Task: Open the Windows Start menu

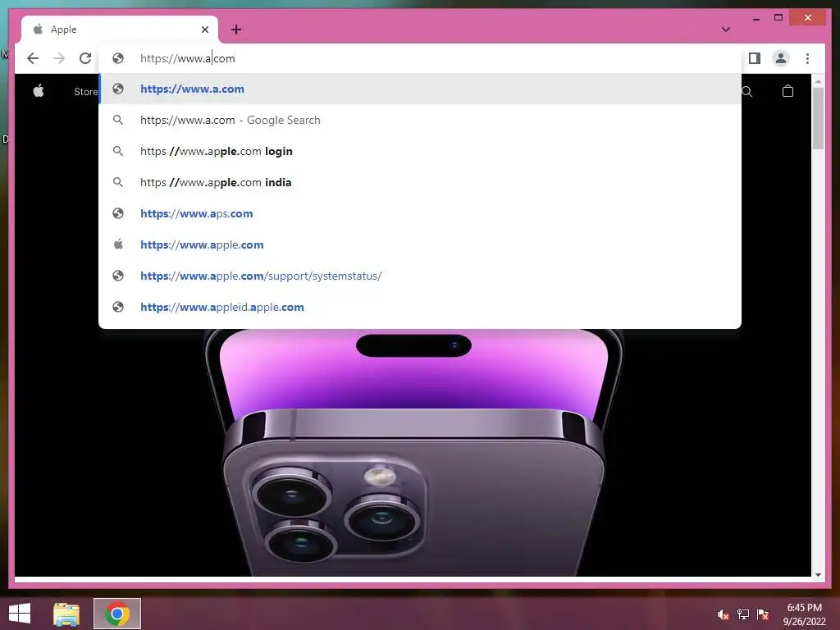Action: click(20, 614)
